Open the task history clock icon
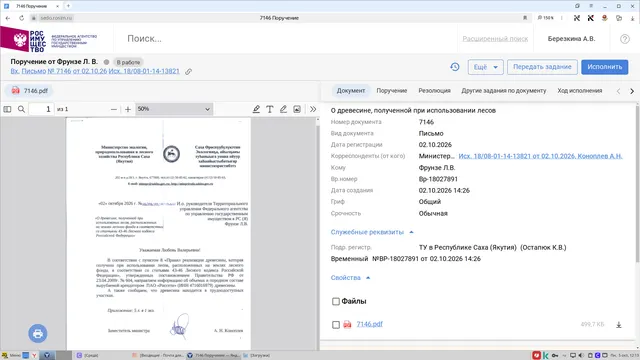 pos(455,67)
